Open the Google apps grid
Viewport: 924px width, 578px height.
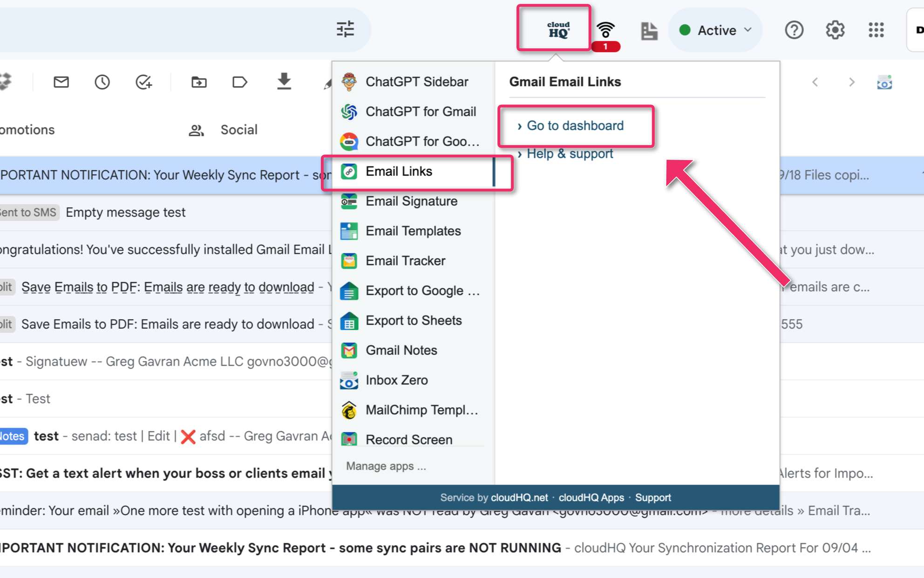click(876, 30)
